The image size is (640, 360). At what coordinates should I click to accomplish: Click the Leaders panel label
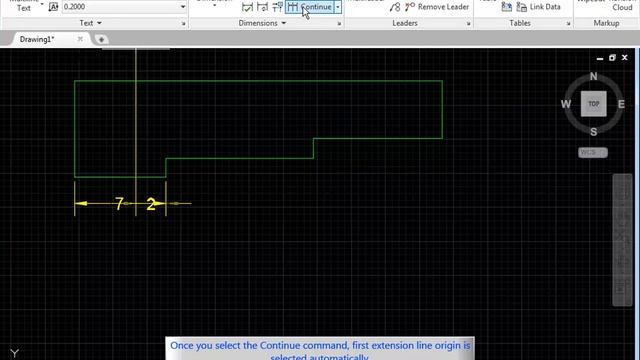pos(405,23)
